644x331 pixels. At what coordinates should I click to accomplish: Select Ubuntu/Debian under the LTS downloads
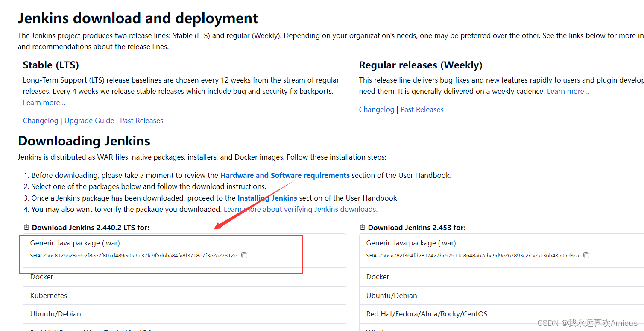click(x=184, y=314)
